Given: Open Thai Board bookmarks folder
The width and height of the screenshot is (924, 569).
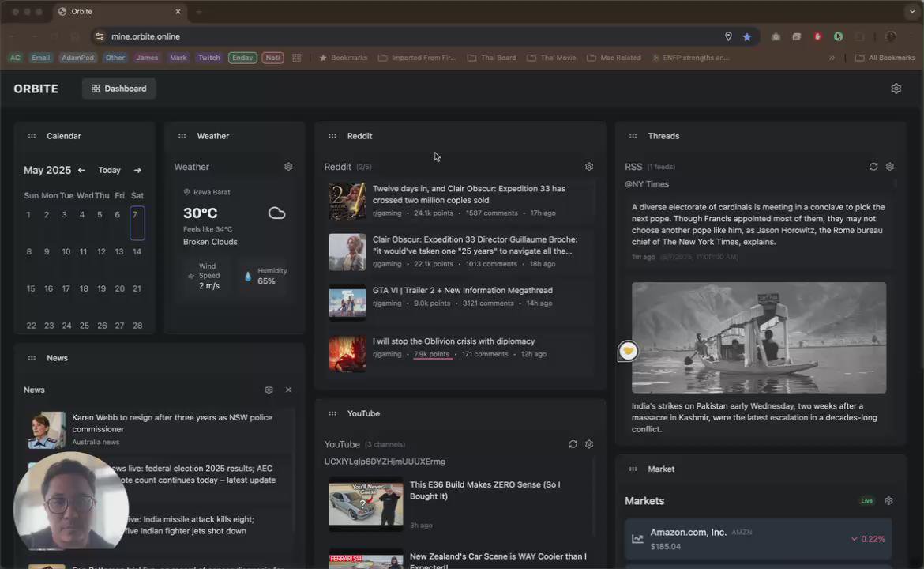Looking at the screenshot, I should click(492, 58).
